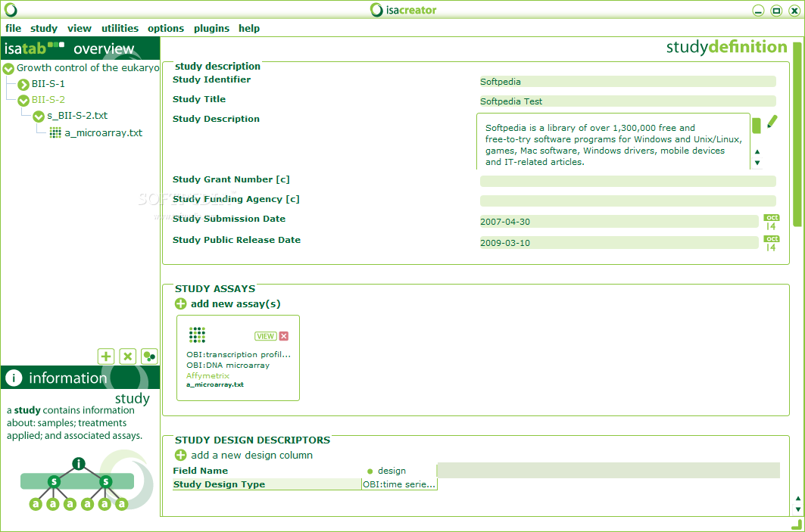Select BII-S-2 in the overview tree
Image resolution: width=805 pixels, height=532 pixels.
coord(48,100)
